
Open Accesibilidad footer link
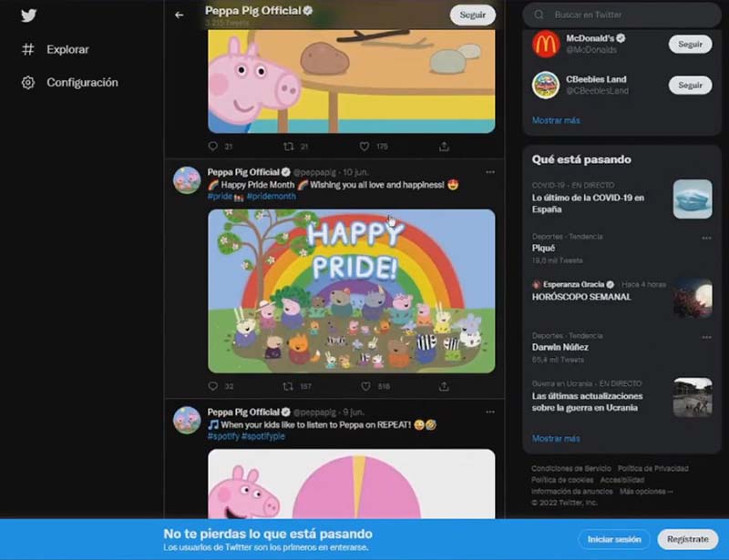(622, 480)
